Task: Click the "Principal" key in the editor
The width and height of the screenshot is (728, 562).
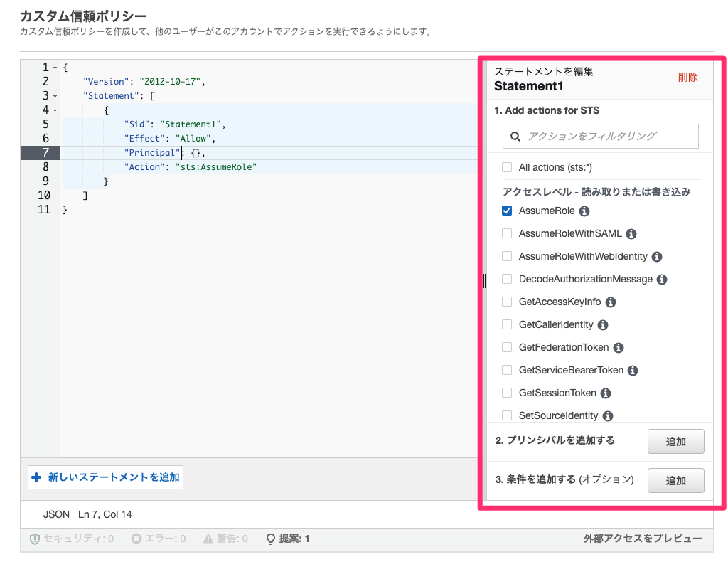Action: click(152, 153)
